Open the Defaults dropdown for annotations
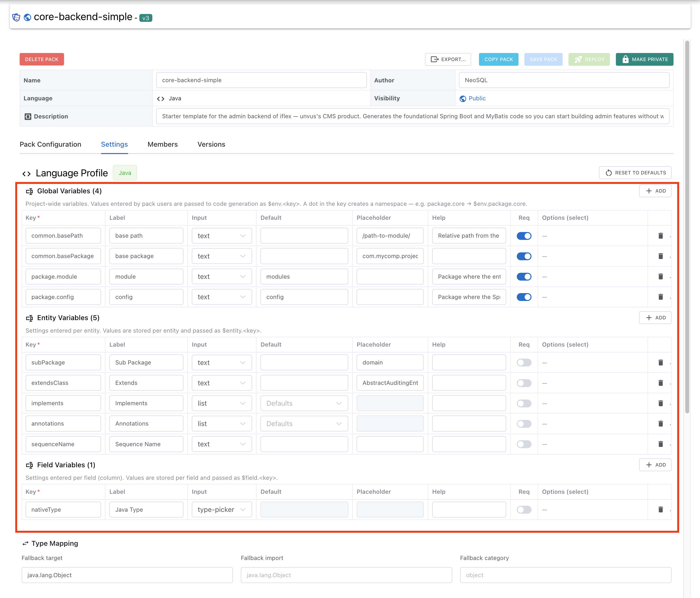700x598 pixels. 304,424
